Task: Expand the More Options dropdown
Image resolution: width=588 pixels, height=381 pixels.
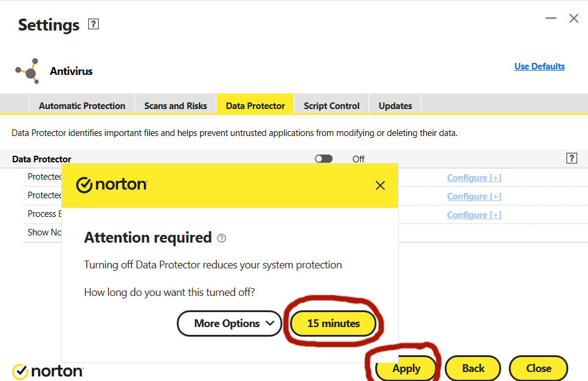Action: click(229, 323)
